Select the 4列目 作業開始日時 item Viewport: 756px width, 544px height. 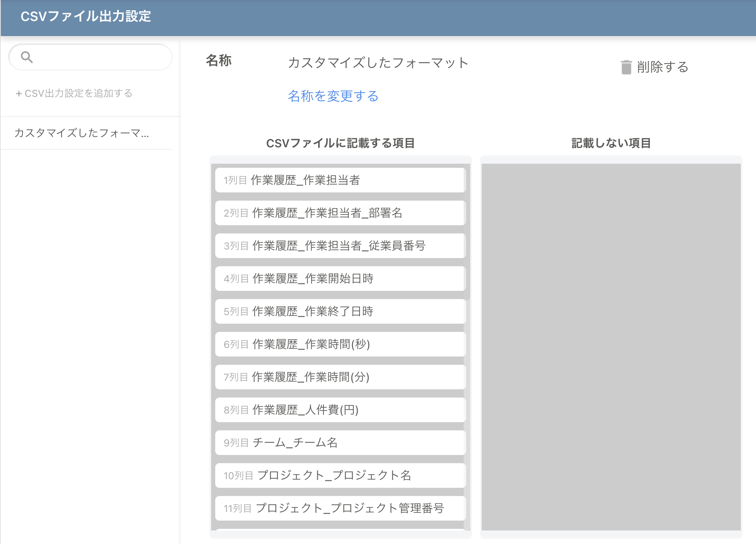pos(340,279)
